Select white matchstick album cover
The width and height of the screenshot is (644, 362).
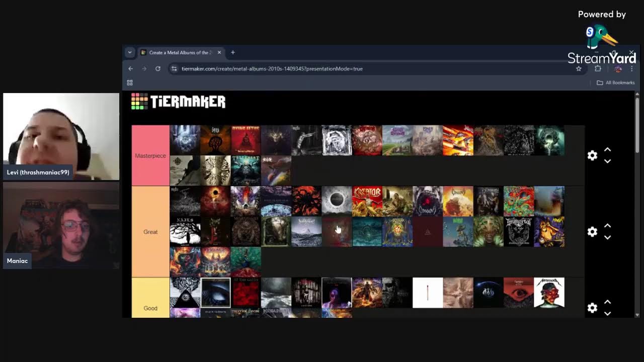pos(428,293)
